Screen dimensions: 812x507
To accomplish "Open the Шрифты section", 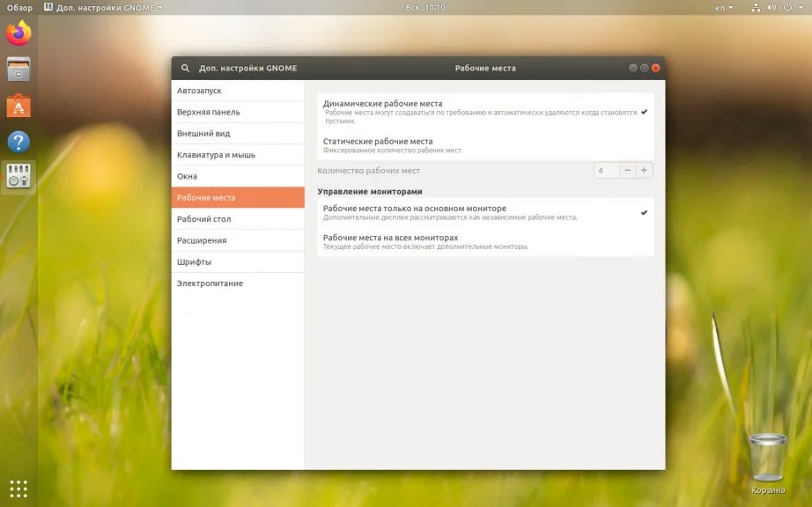I will 238,261.
